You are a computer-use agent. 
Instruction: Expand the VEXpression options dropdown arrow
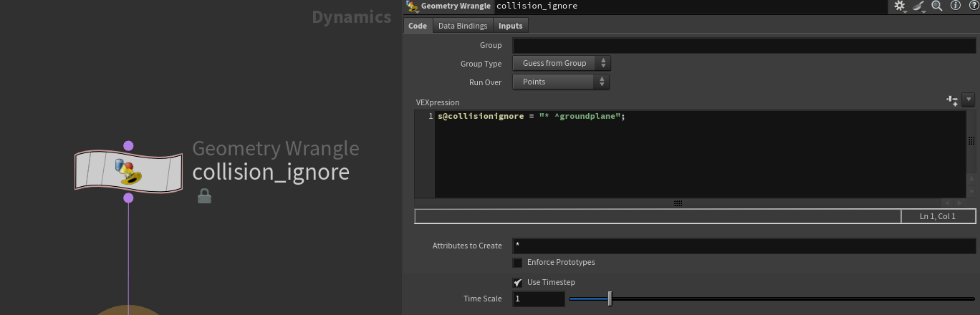pos(969,100)
